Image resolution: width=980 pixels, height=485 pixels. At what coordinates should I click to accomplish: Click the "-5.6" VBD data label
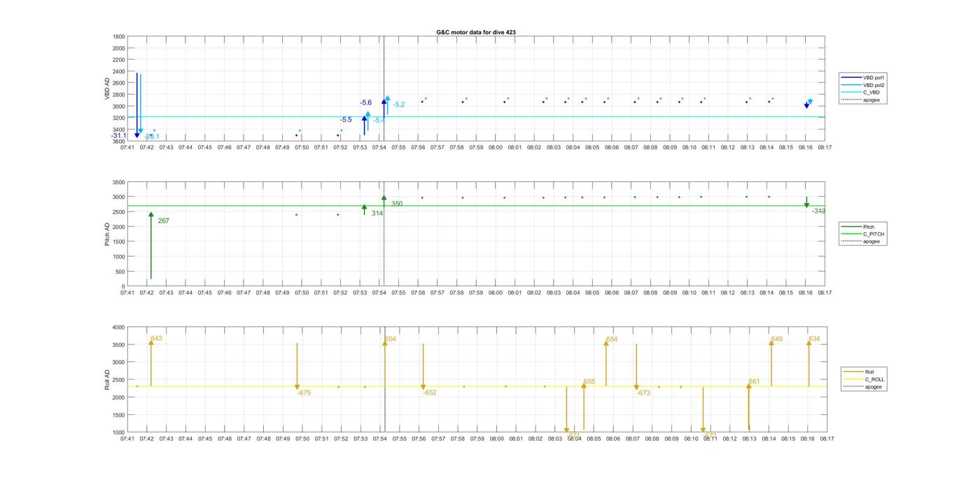coord(365,103)
